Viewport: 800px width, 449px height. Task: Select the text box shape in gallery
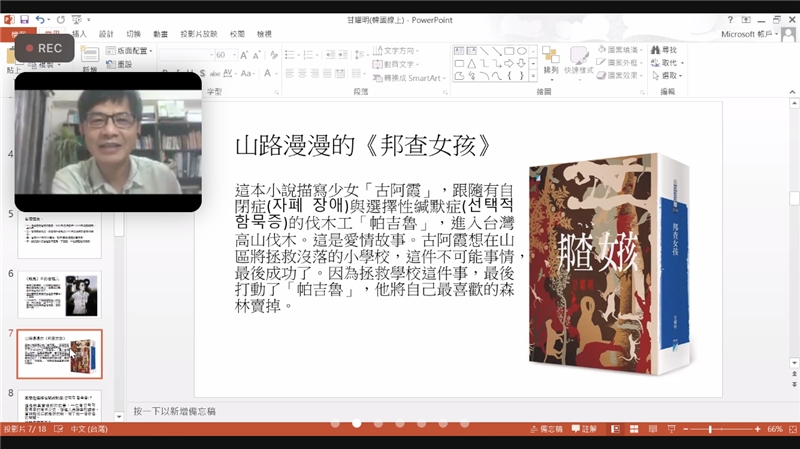459,51
